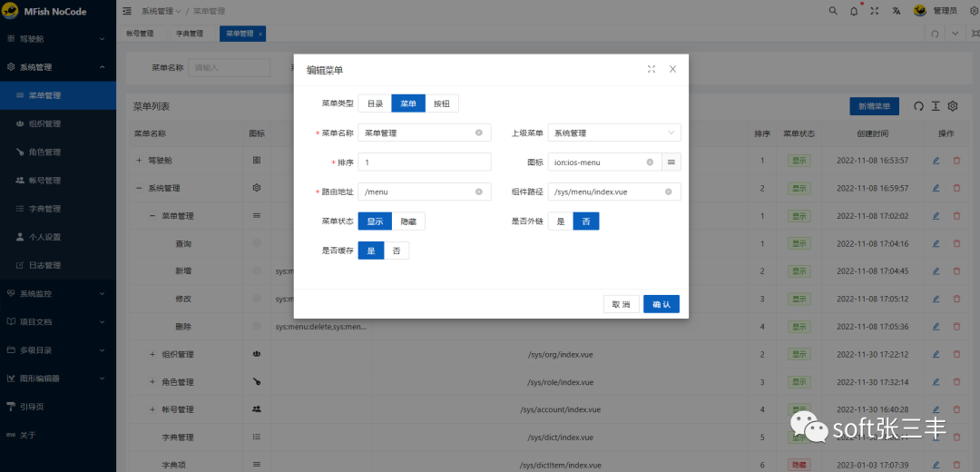Open table column settings gear
980x472 pixels.
point(953,106)
